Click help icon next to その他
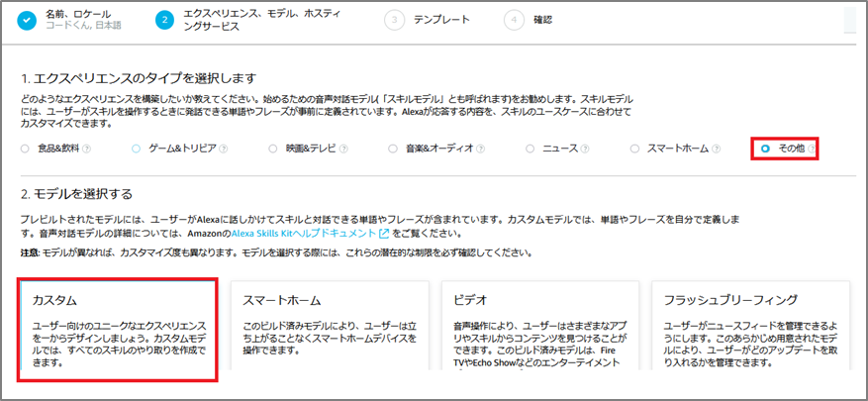 (x=811, y=149)
